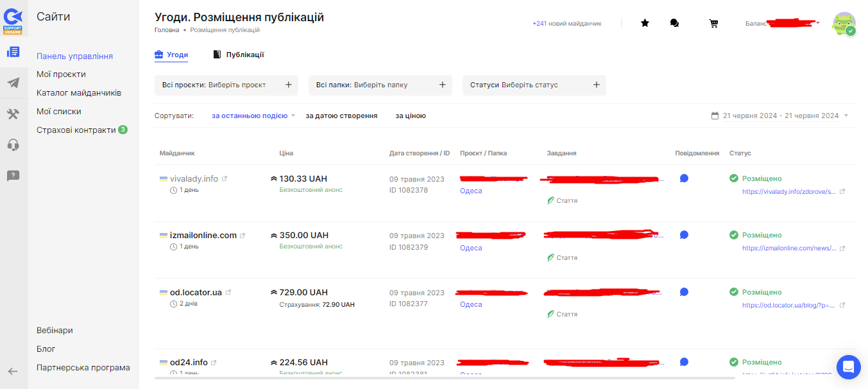868x389 pixels.
Task: Open Мої проєкти in sidebar
Action: [61, 74]
